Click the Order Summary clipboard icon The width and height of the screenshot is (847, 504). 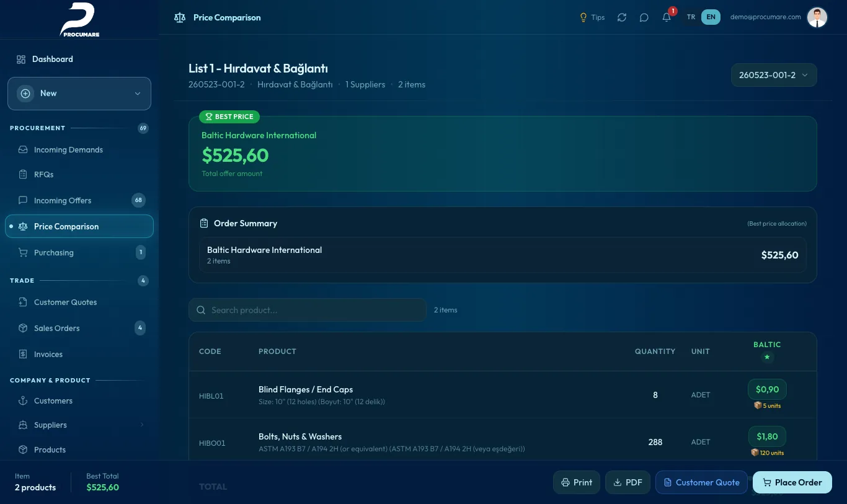[204, 224]
